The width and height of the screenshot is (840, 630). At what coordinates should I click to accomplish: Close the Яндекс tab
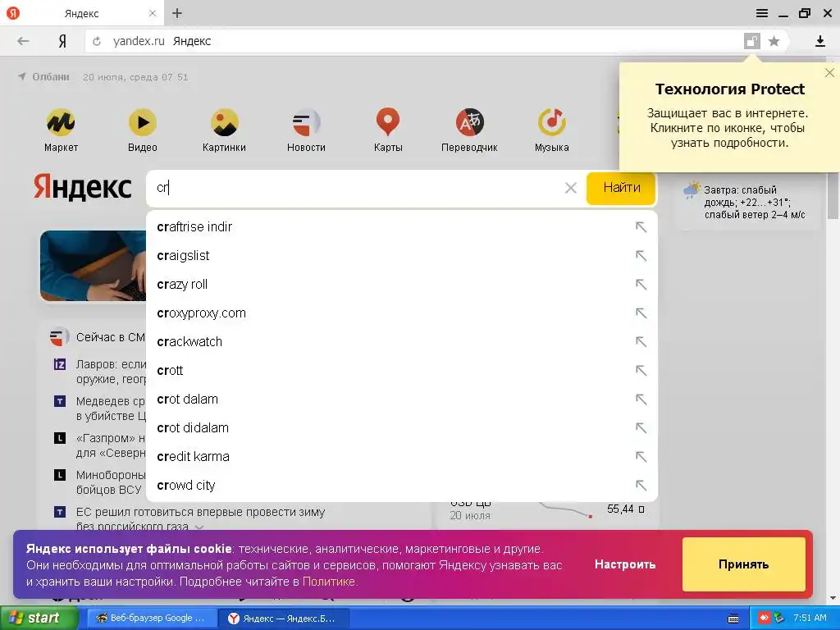(x=152, y=13)
